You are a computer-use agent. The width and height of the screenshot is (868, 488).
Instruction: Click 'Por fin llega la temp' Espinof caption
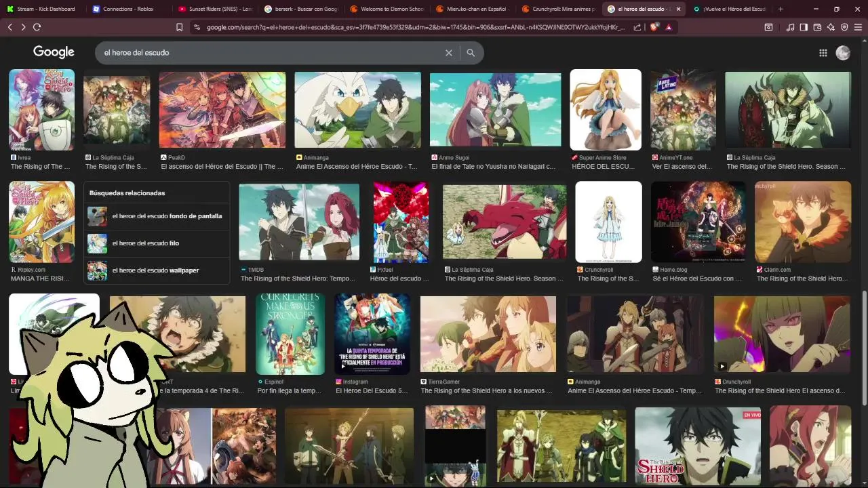click(x=290, y=391)
